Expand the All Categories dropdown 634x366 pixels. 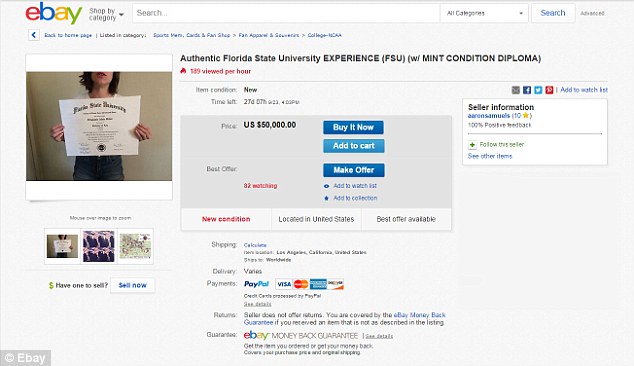484,13
